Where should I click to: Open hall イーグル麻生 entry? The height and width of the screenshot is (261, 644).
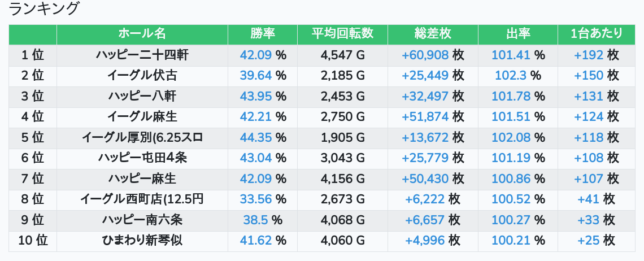coord(142,117)
